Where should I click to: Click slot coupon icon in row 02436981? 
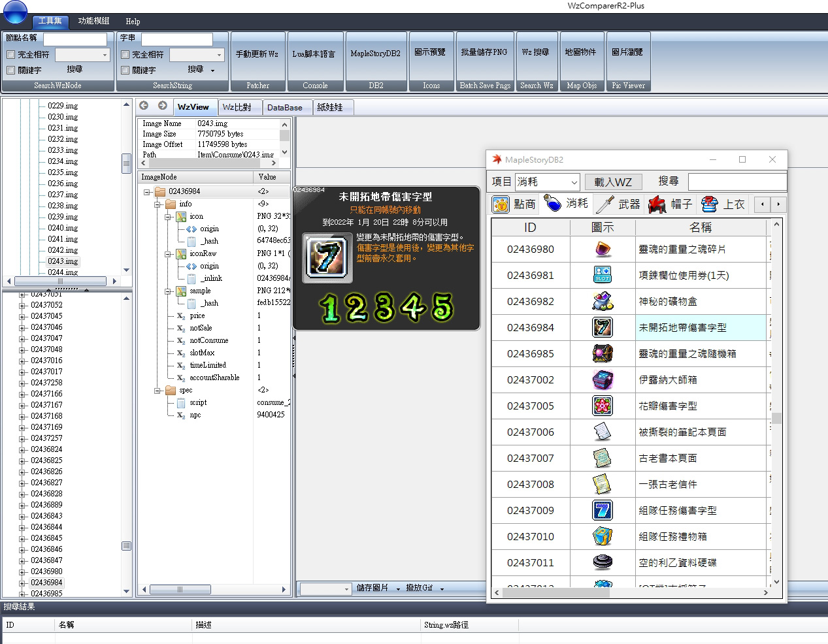coord(603,275)
